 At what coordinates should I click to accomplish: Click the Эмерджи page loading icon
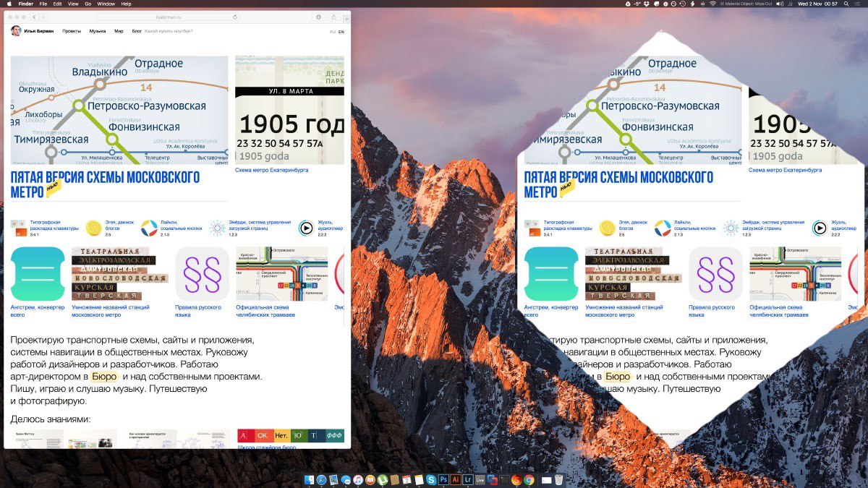coord(217,228)
